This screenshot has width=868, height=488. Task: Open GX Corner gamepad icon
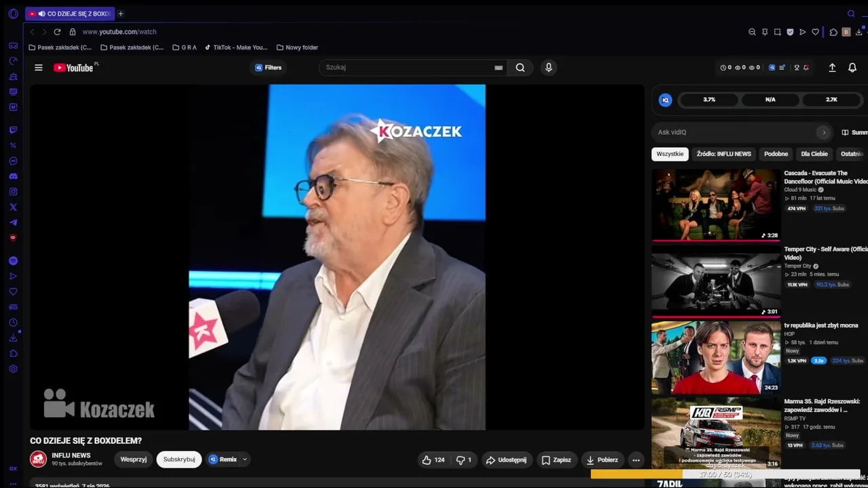tap(13, 46)
